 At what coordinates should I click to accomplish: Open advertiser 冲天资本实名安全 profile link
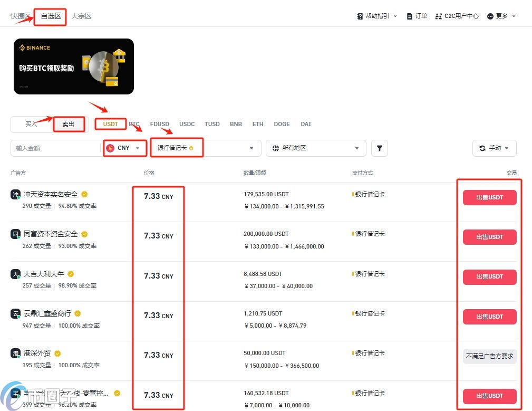tap(51, 194)
